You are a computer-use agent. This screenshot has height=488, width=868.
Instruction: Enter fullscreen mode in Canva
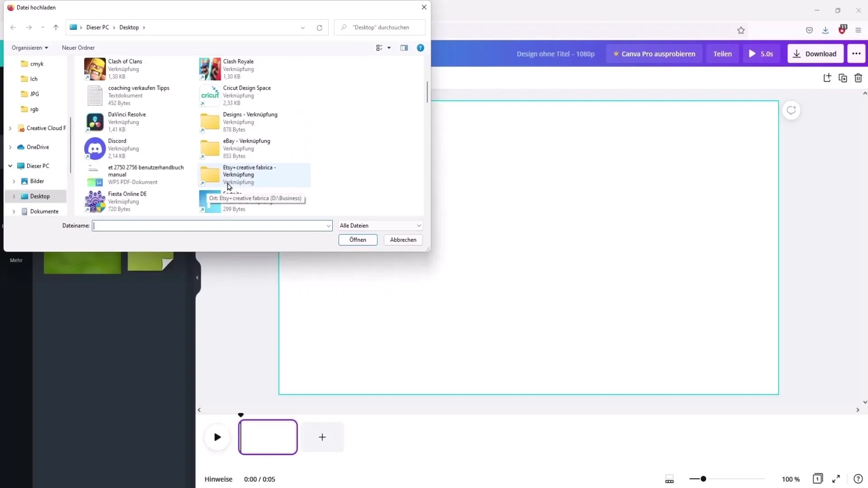[x=836, y=479]
